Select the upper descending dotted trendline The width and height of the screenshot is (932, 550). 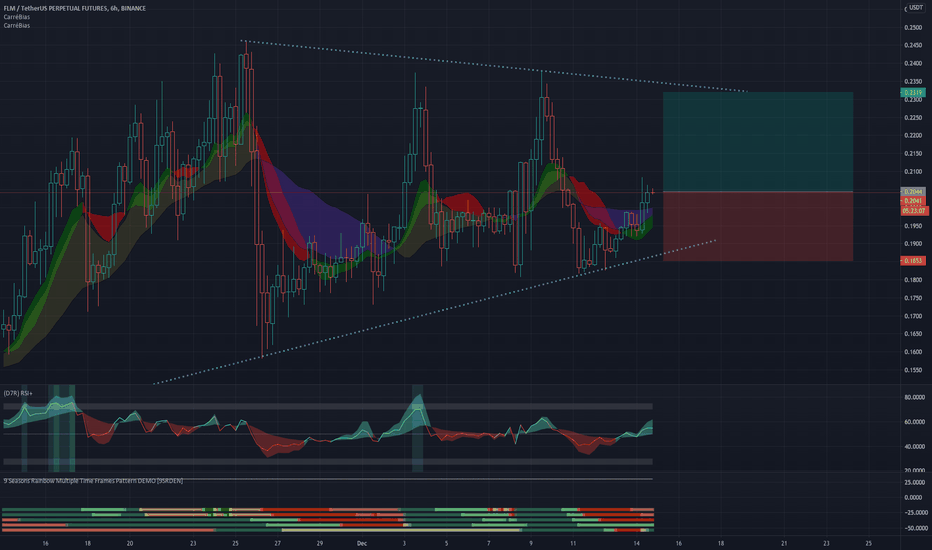(x=493, y=65)
